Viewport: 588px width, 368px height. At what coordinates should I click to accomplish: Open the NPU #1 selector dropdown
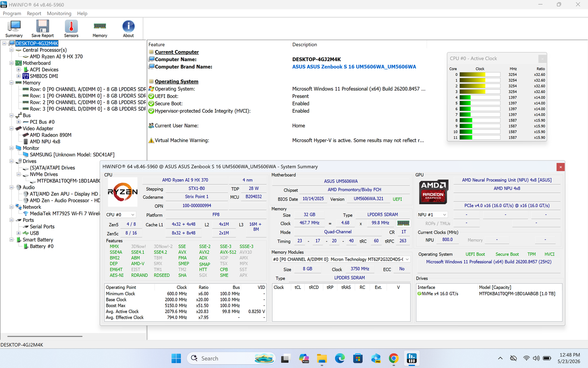click(x=433, y=215)
